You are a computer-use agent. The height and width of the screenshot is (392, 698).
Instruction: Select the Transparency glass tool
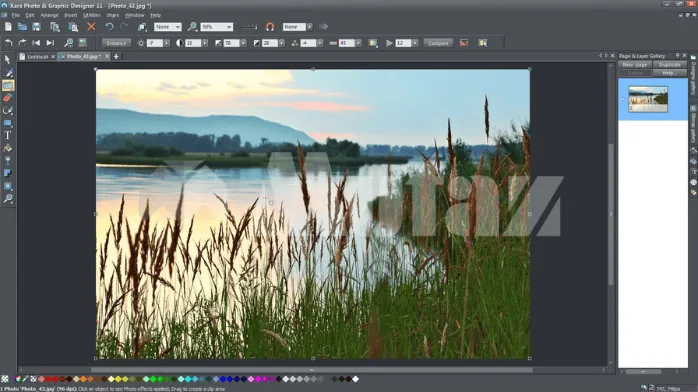tap(8, 161)
